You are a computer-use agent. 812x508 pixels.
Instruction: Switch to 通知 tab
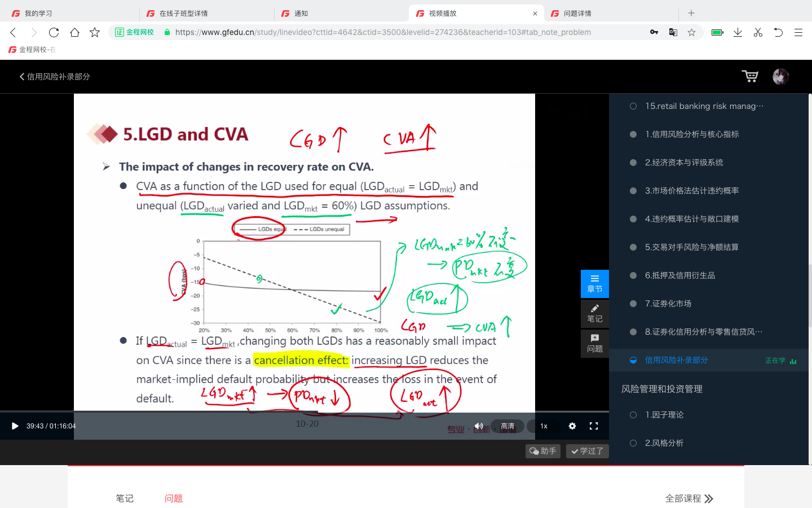pyautogui.click(x=341, y=14)
